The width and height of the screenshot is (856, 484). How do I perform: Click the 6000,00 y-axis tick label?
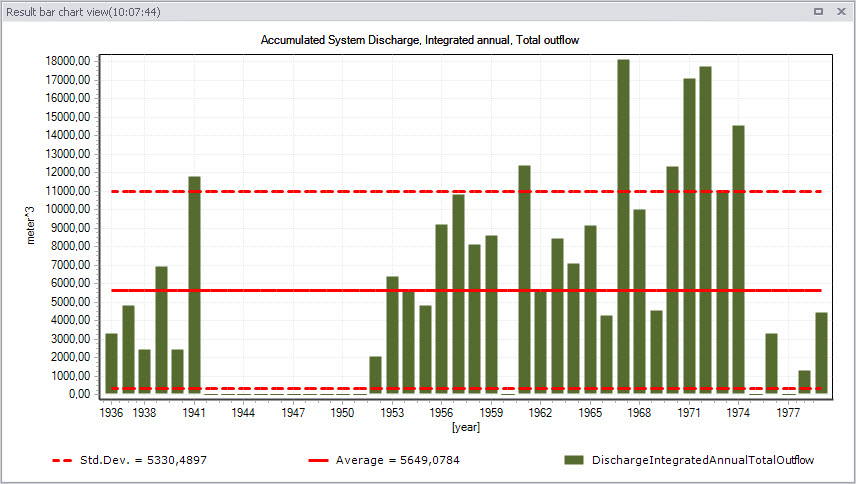point(70,283)
